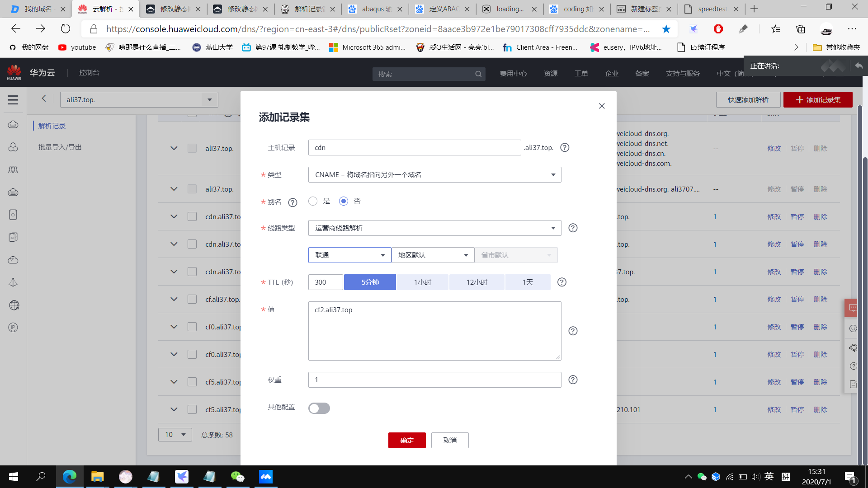Close the 添加记录集 dialog with the X
The height and width of the screenshot is (488, 868).
point(602,106)
